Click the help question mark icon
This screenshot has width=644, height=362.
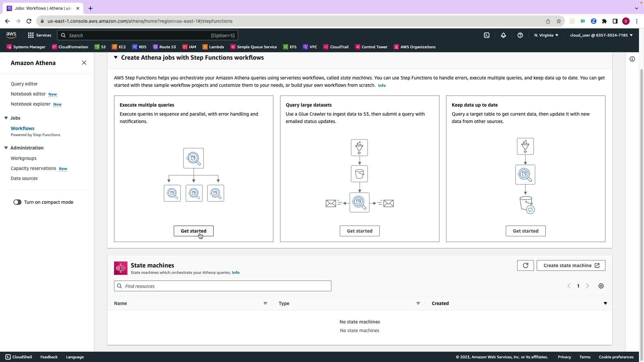click(x=520, y=35)
